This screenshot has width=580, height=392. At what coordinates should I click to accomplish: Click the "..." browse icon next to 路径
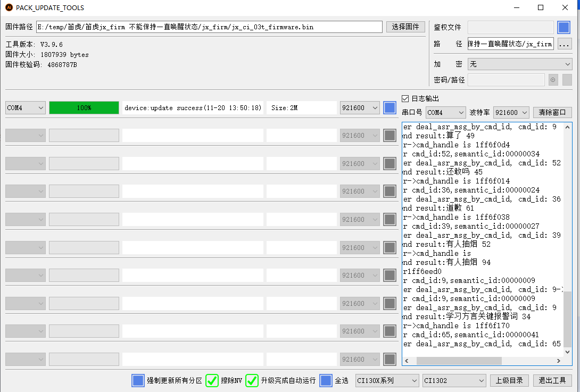(x=564, y=44)
